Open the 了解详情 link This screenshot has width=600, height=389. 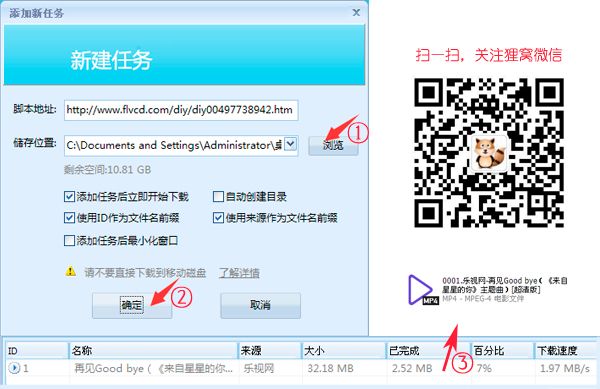[x=239, y=273]
